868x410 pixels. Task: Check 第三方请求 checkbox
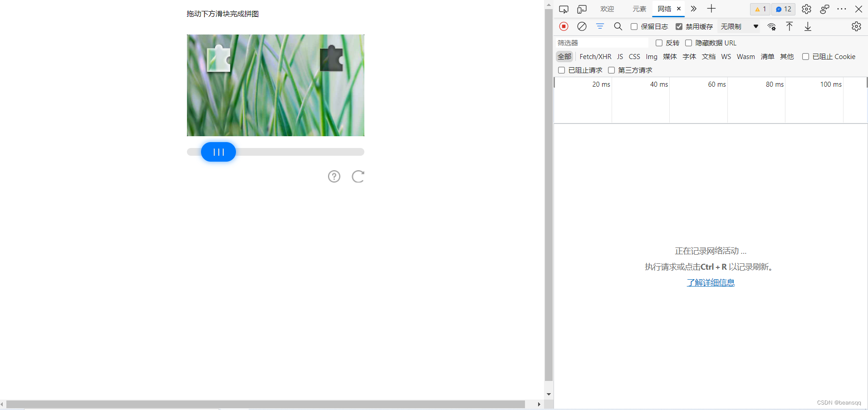coord(611,70)
